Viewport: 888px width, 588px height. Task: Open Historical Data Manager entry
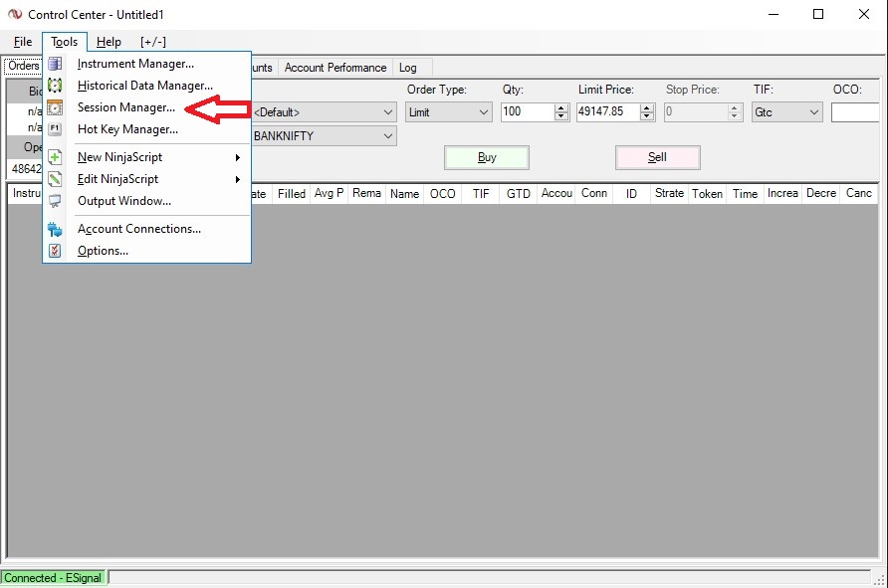[146, 86]
